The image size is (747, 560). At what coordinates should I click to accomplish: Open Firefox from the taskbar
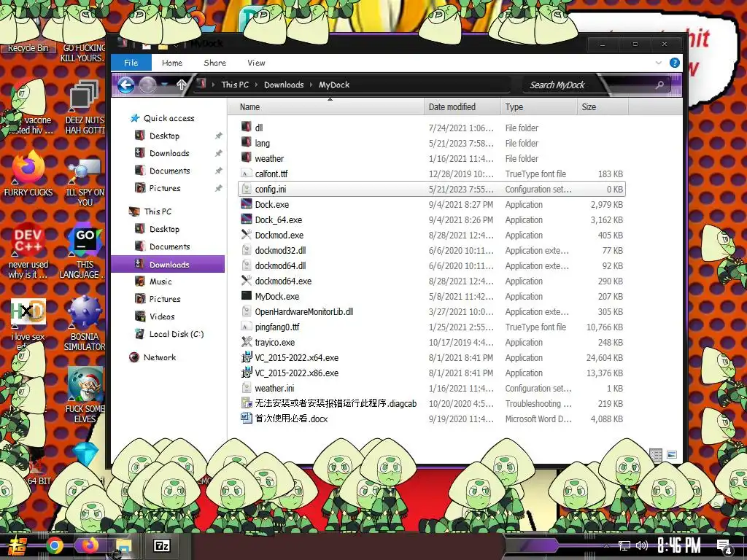90,545
